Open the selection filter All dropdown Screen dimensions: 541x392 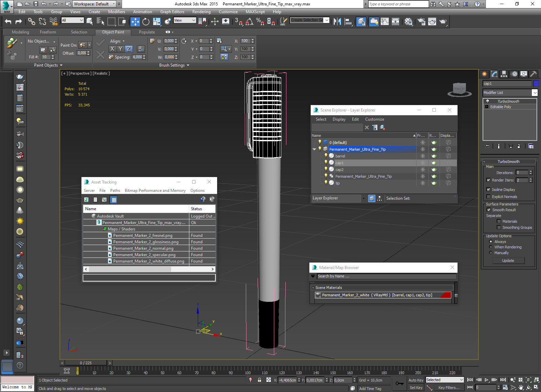pyautogui.click(x=72, y=20)
